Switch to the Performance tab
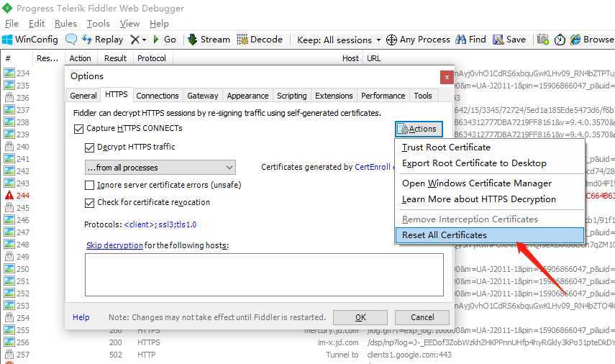The width and height of the screenshot is (615, 364). [x=383, y=96]
